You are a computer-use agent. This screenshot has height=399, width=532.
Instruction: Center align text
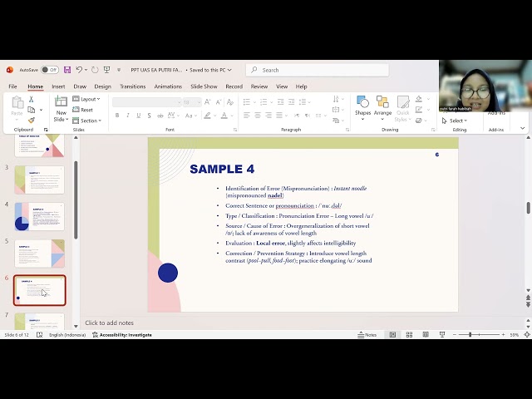[x=258, y=116]
